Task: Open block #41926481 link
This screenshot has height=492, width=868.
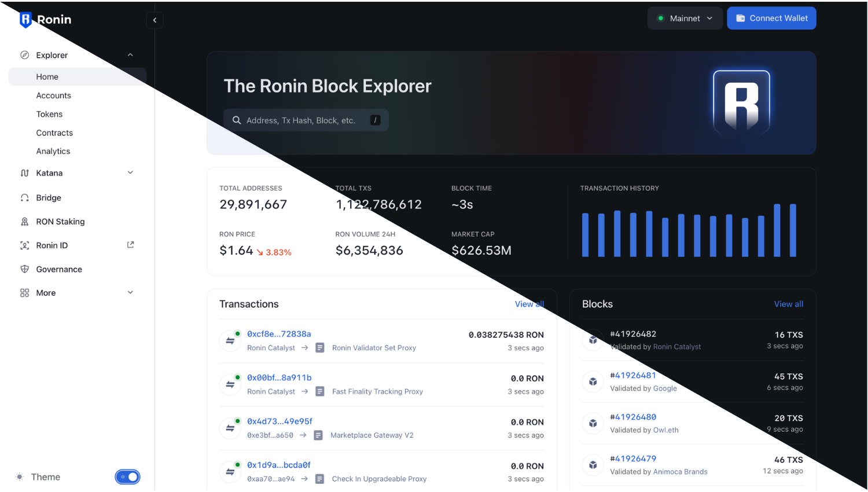Action: coord(633,375)
